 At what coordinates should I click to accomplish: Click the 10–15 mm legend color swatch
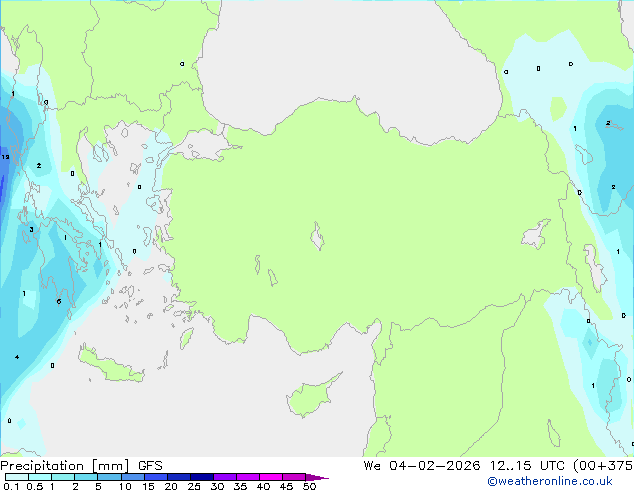click(132, 477)
